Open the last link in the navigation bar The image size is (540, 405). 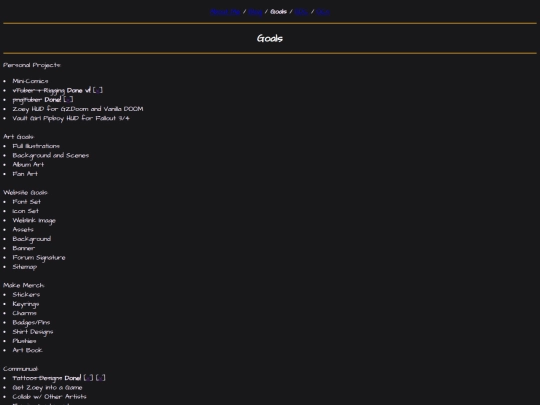pyautogui.click(x=323, y=12)
